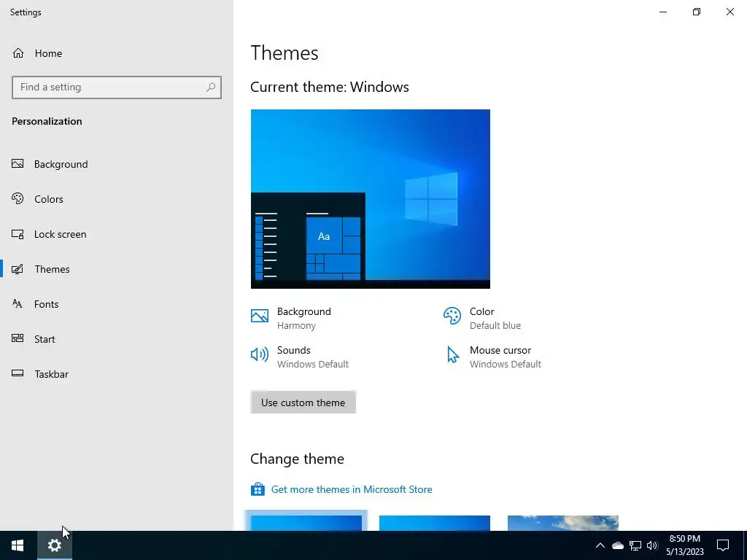
Task: Open the volume speaker tray icon
Action: click(652, 545)
